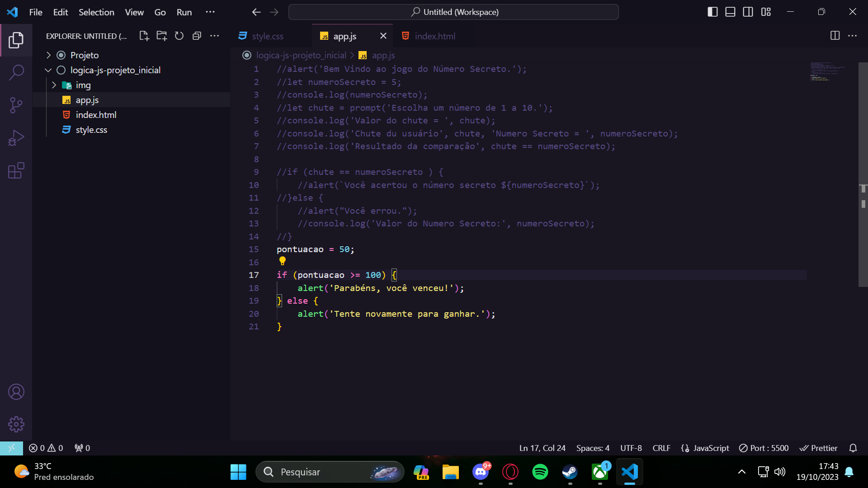Click the ports forwarded indicator
Viewport: 868px width, 488px height.
point(82,448)
